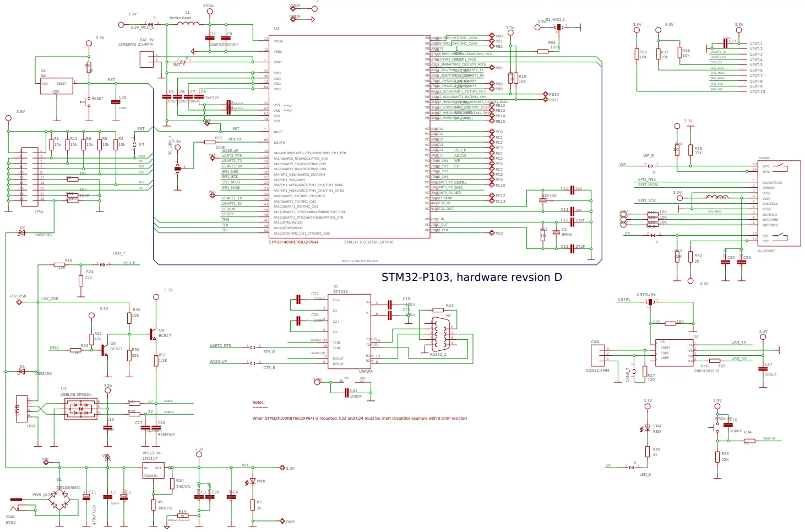Toggle the WP1 write-protect switch in SD/MMC
The width and height of the screenshot is (805, 532).
pyautogui.click(x=780, y=165)
